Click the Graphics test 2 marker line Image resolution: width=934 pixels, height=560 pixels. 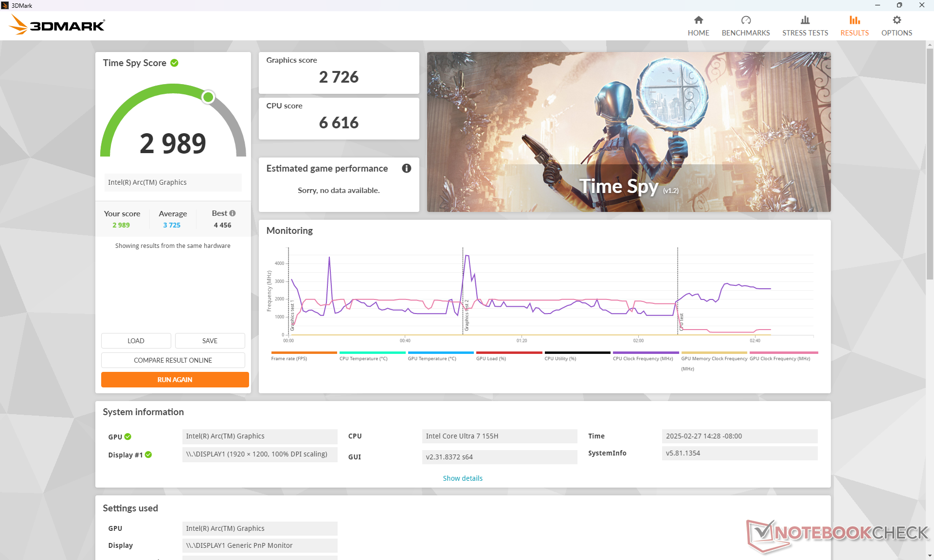tap(463, 291)
